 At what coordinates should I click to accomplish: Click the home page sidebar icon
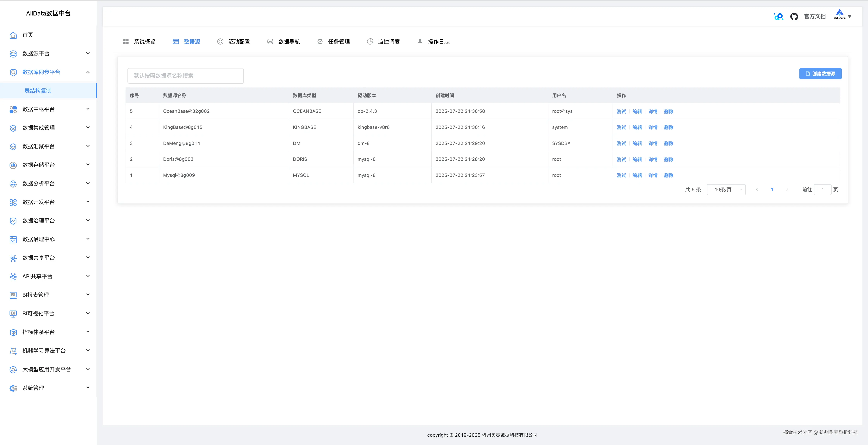(13, 35)
